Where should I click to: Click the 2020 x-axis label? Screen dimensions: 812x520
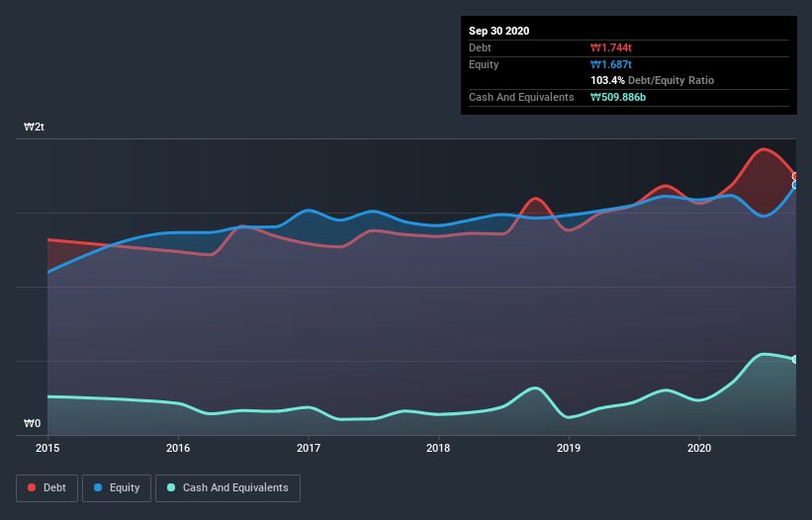[x=699, y=448]
